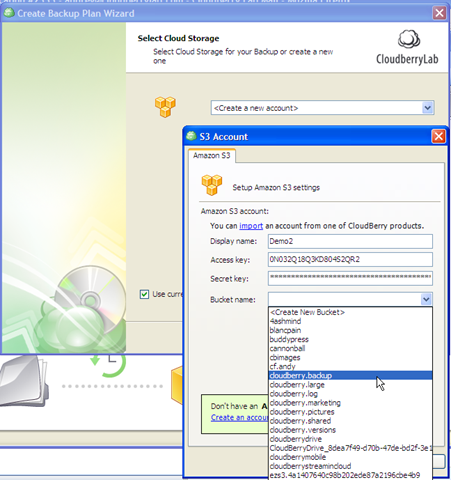Select the 'cannonball' bucket
Screen dimensions: 451x480
point(350,348)
